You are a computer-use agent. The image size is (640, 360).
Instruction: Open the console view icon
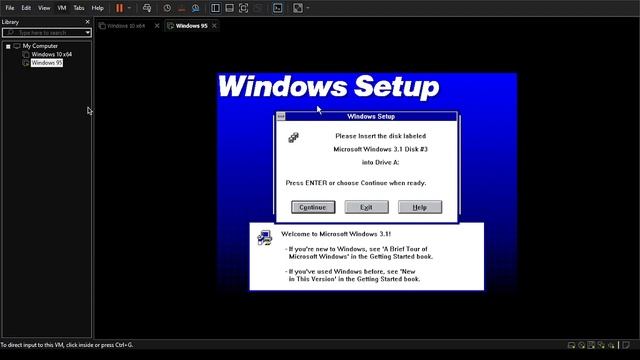(x=278, y=8)
